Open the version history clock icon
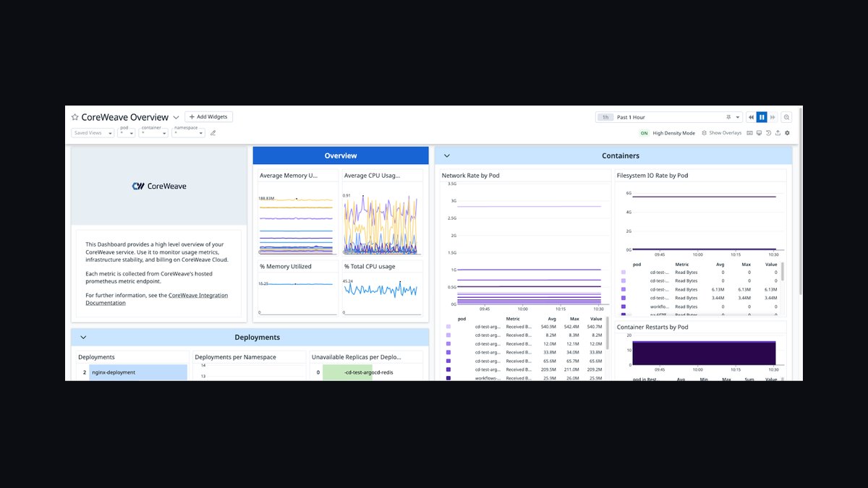 769,133
